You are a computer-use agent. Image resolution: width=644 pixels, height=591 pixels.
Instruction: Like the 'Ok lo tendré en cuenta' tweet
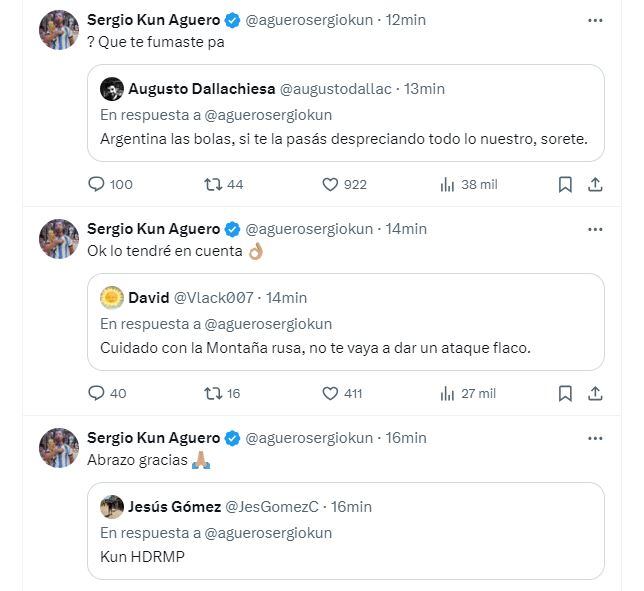(330, 393)
